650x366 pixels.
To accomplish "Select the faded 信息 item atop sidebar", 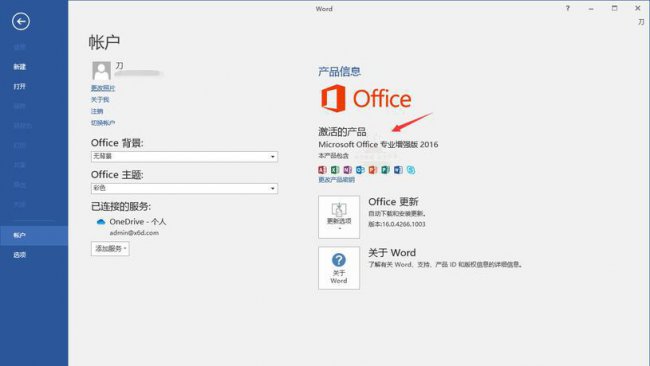I will tap(19, 47).
